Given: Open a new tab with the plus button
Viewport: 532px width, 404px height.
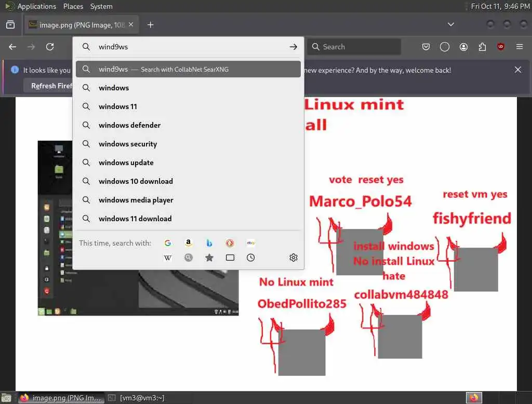Looking at the screenshot, I should tap(151, 25).
